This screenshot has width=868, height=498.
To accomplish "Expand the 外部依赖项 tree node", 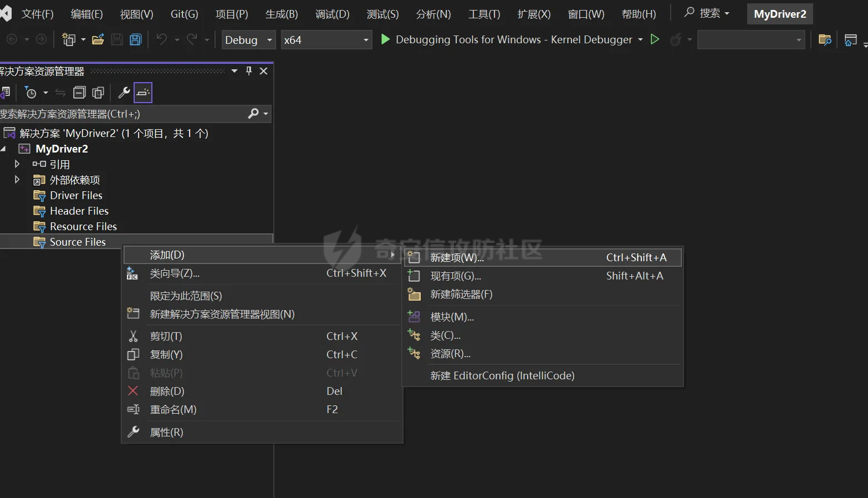I will [17, 180].
